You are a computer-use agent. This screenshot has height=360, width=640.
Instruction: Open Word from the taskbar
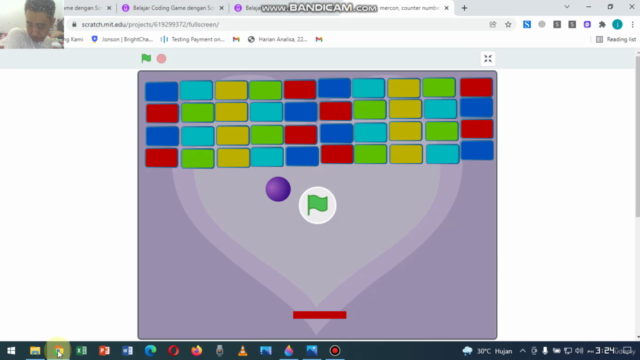(127, 351)
